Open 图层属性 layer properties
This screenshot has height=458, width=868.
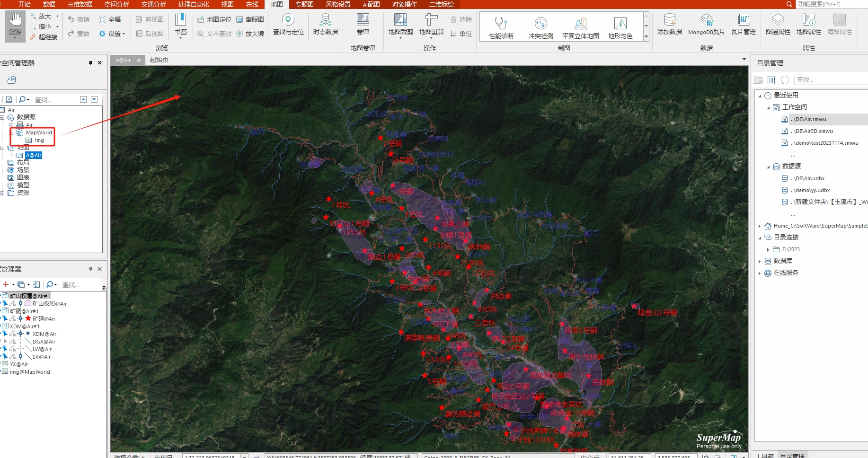[778, 25]
